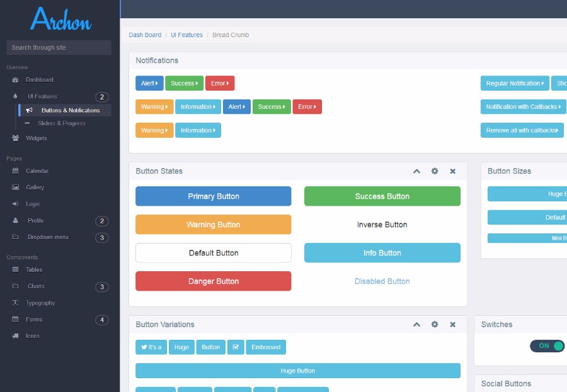This screenshot has width=567, height=392.
Task: Click the UI Features droplet icon
Action: pos(15,96)
